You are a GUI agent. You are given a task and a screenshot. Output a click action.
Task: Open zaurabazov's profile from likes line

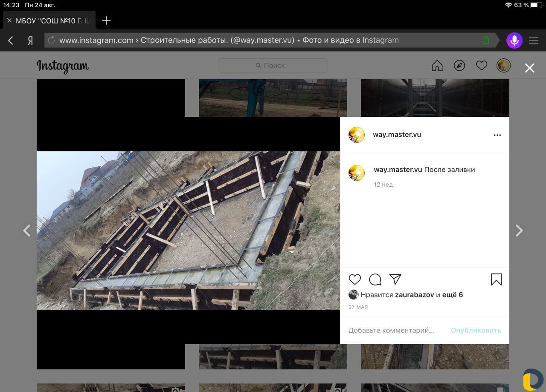415,295
